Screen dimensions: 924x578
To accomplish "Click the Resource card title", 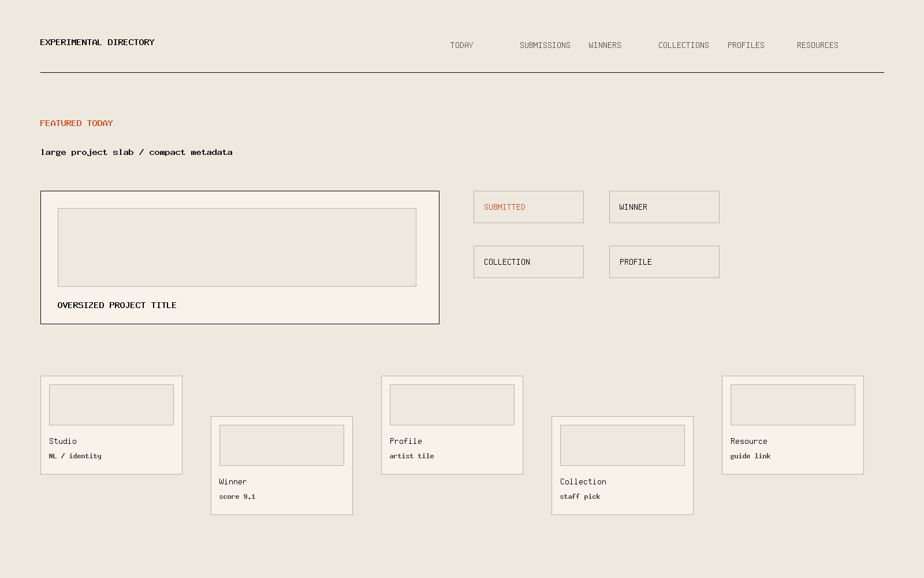I will (x=748, y=441).
